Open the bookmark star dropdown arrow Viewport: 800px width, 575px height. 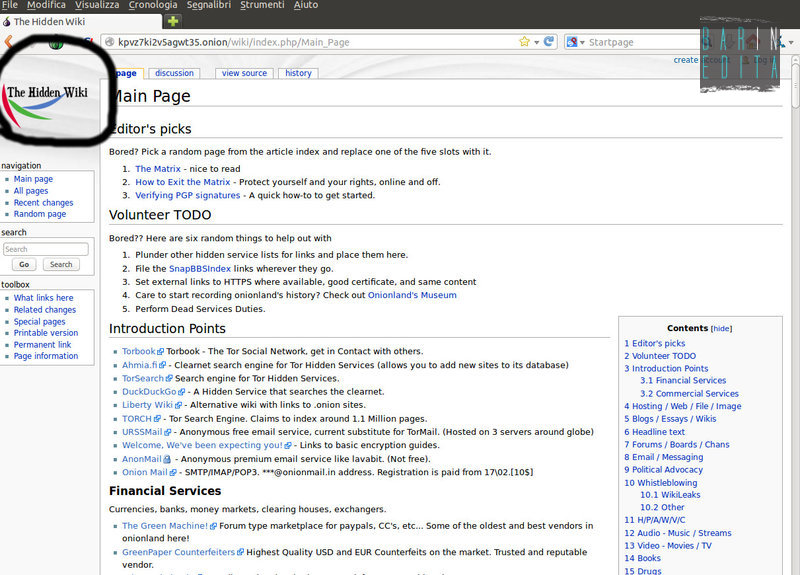coord(537,42)
